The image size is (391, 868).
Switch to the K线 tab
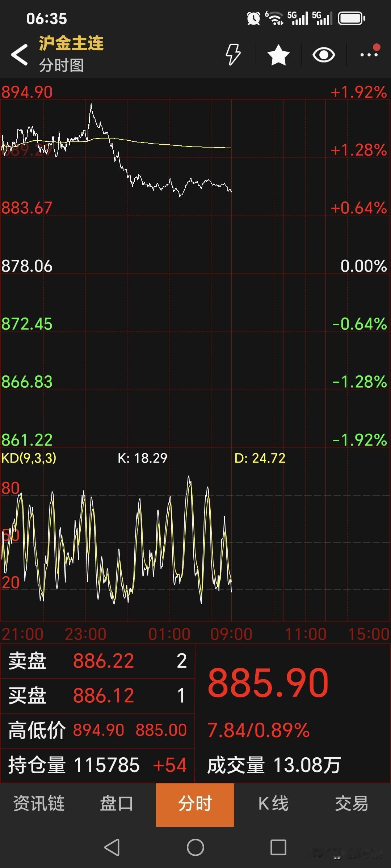(x=273, y=804)
